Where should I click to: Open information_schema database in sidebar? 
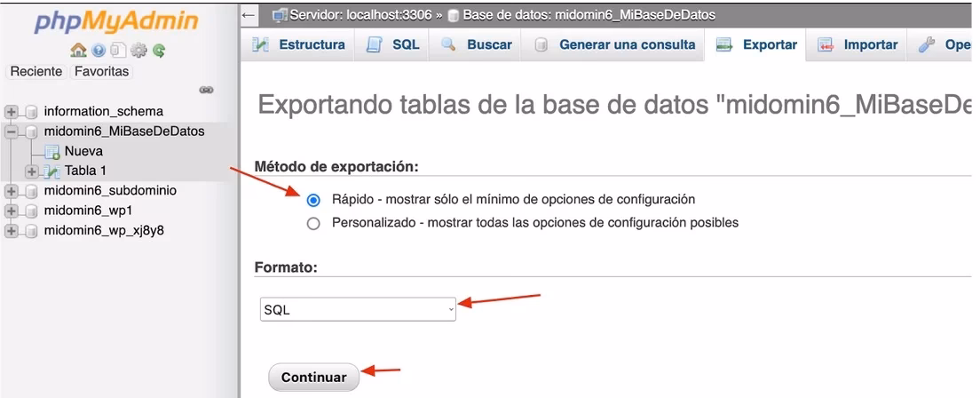[x=104, y=112]
